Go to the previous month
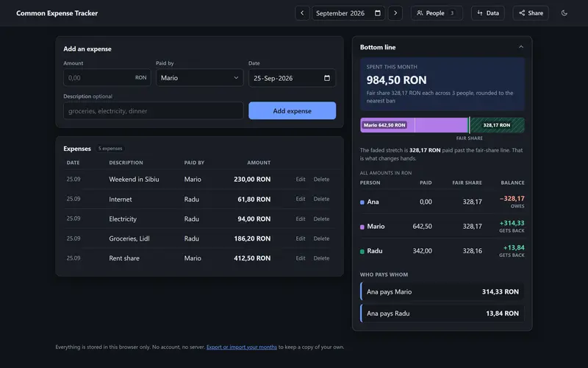The width and height of the screenshot is (588, 368). (x=302, y=13)
